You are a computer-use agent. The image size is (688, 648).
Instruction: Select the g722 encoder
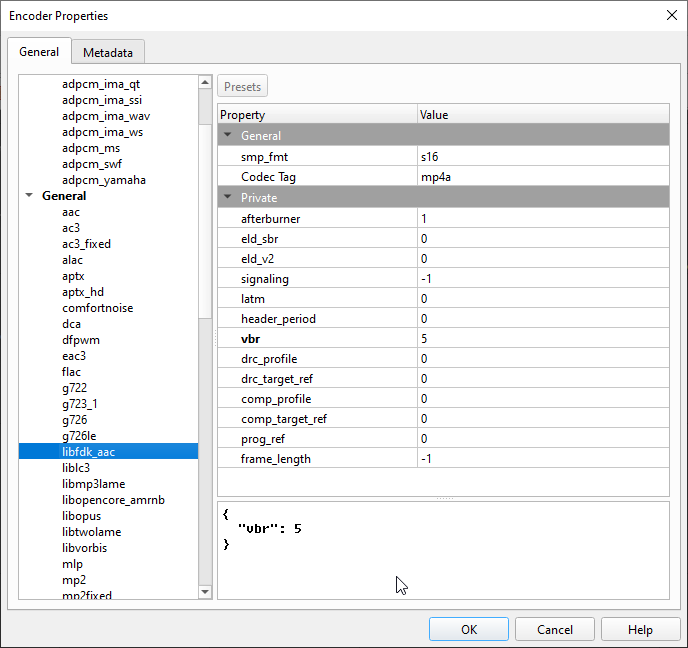click(x=75, y=388)
